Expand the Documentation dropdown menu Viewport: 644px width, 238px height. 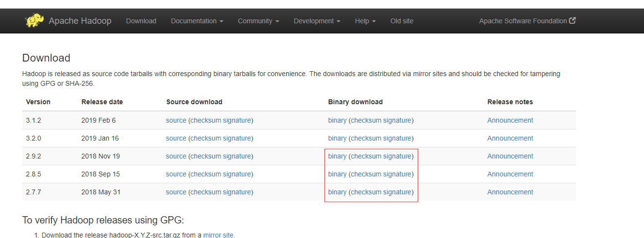click(197, 21)
